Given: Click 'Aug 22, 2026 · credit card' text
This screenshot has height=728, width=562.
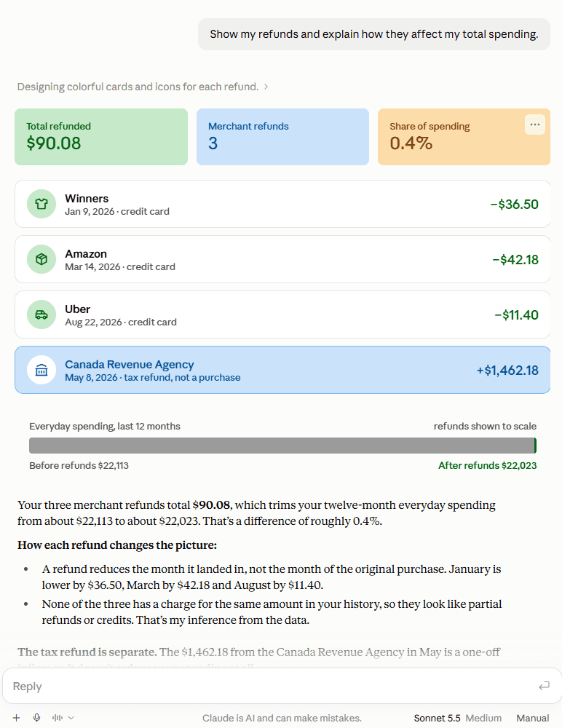Looking at the screenshot, I should 121,323.
